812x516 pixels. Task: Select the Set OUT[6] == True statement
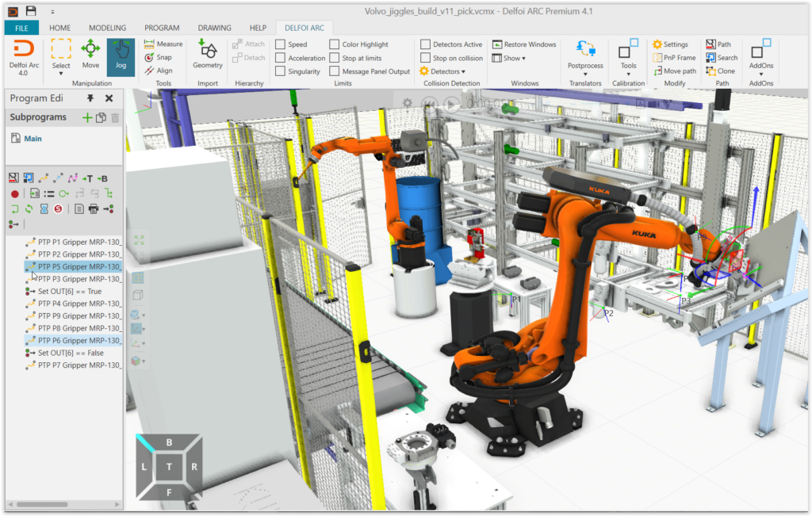coord(72,292)
